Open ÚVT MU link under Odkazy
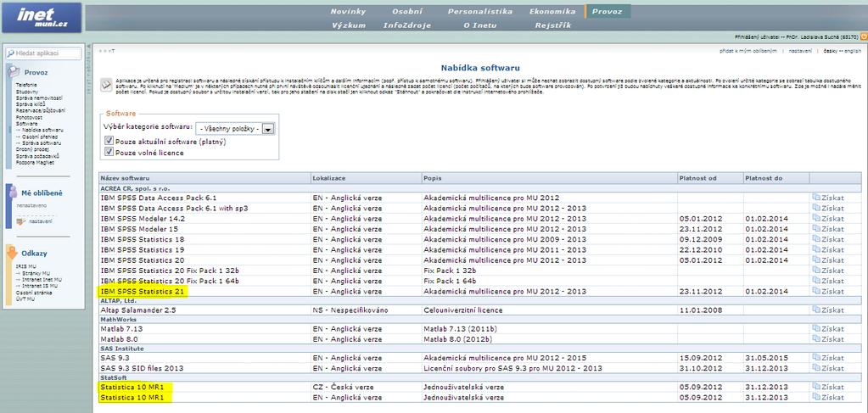This screenshot has width=868, height=413. (25, 299)
